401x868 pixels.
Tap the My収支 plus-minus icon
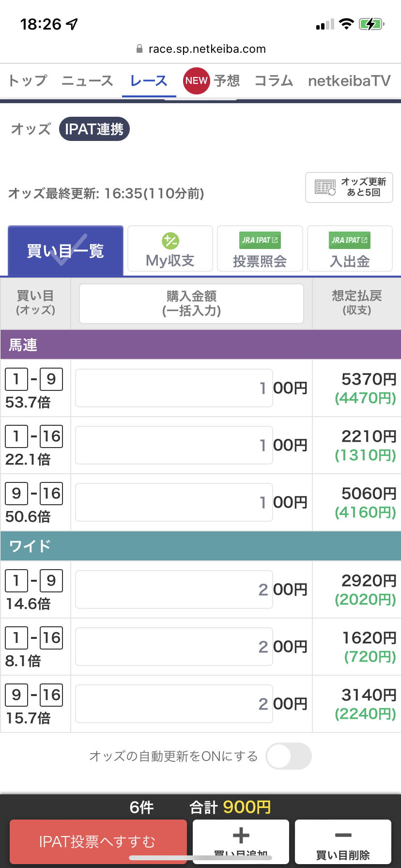170,241
